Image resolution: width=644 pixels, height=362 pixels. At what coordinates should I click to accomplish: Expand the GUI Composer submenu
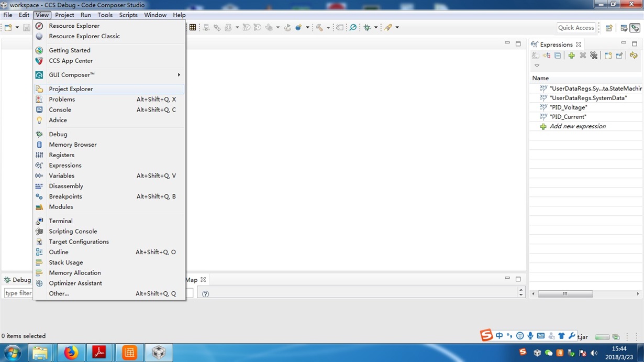click(x=109, y=75)
